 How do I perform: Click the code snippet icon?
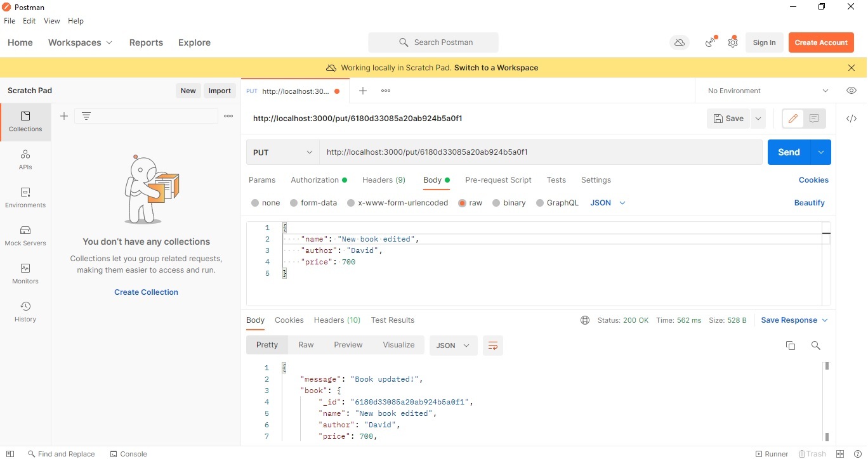pos(852,119)
